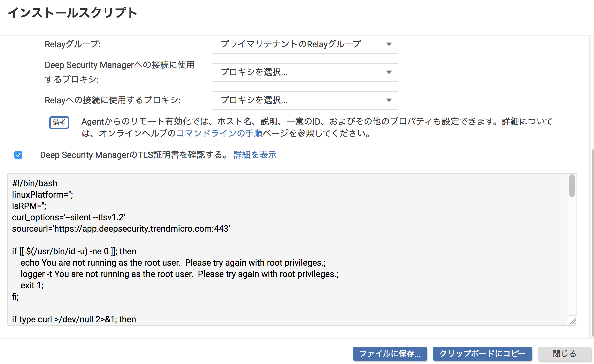The image size is (594, 364).
Task: Click the sourceurl line in the script
Action: [x=121, y=229]
